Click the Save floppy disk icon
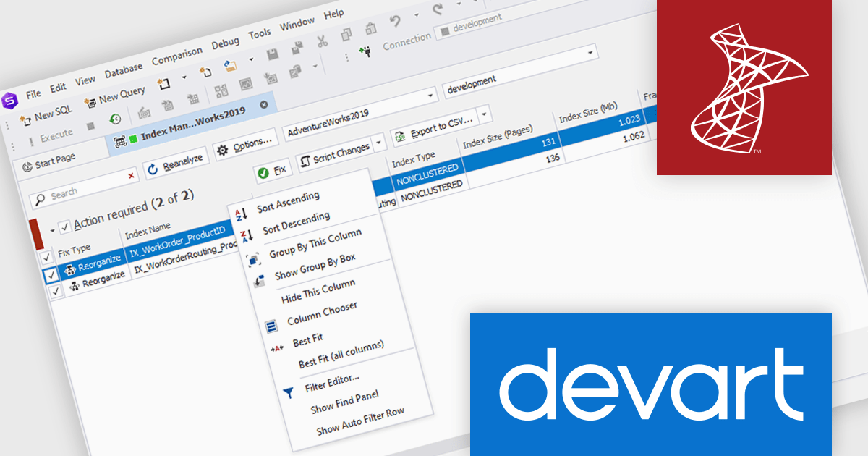The image size is (868, 456). (272, 56)
